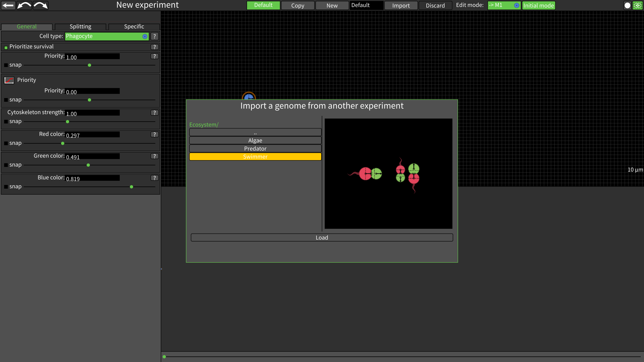
Task: Toggle Prioritize survival checkbox
Action: click(x=6, y=48)
